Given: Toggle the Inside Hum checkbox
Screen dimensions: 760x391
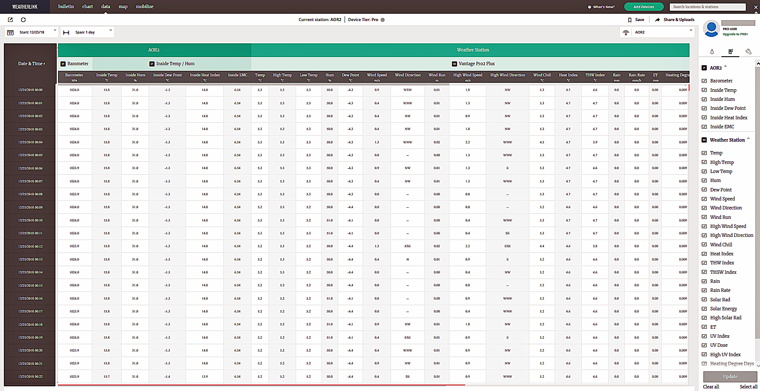Looking at the screenshot, I should (705, 99).
